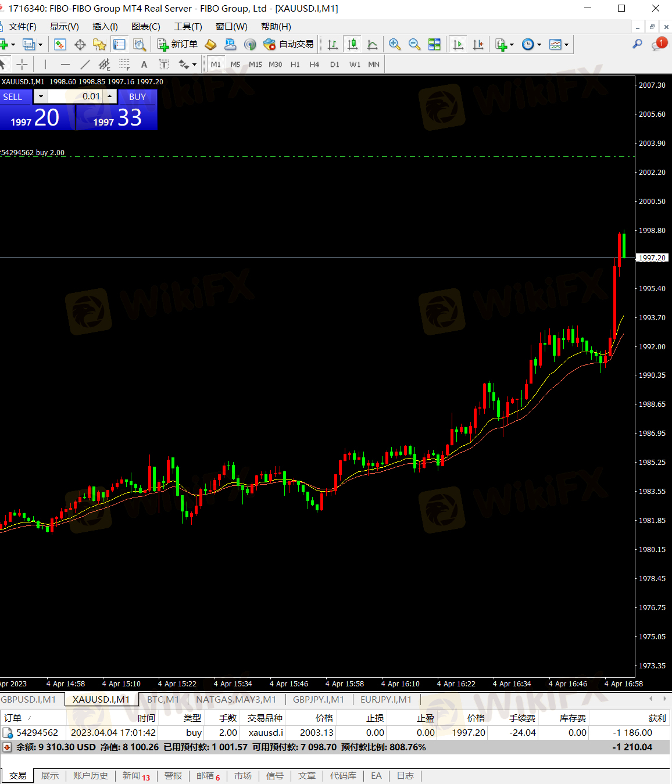
Task: Open the tile windows grid icon
Action: [434, 44]
